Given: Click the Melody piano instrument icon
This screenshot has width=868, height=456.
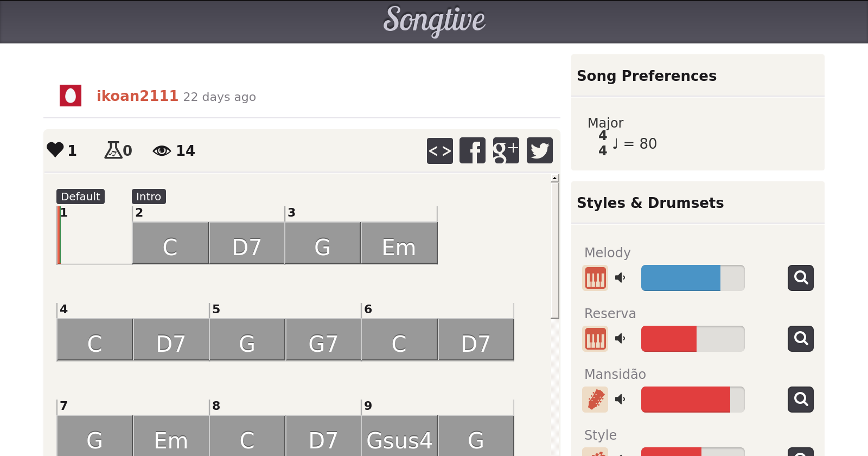Looking at the screenshot, I should [x=595, y=278].
